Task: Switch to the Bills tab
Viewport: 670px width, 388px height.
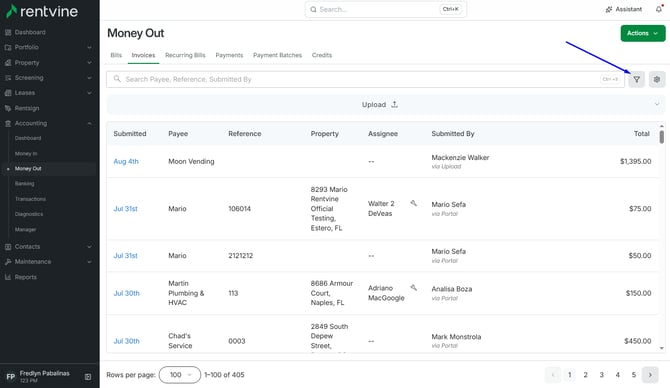Action: (116, 55)
